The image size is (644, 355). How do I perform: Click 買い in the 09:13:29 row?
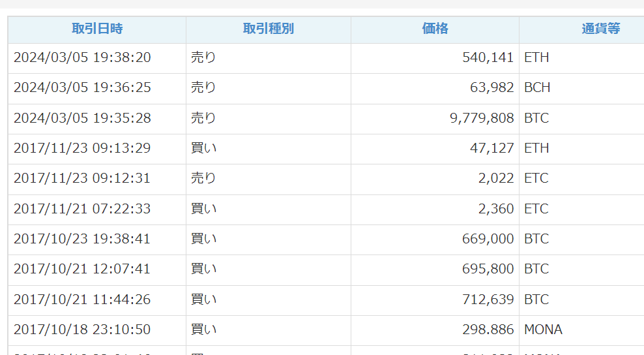(x=203, y=148)
